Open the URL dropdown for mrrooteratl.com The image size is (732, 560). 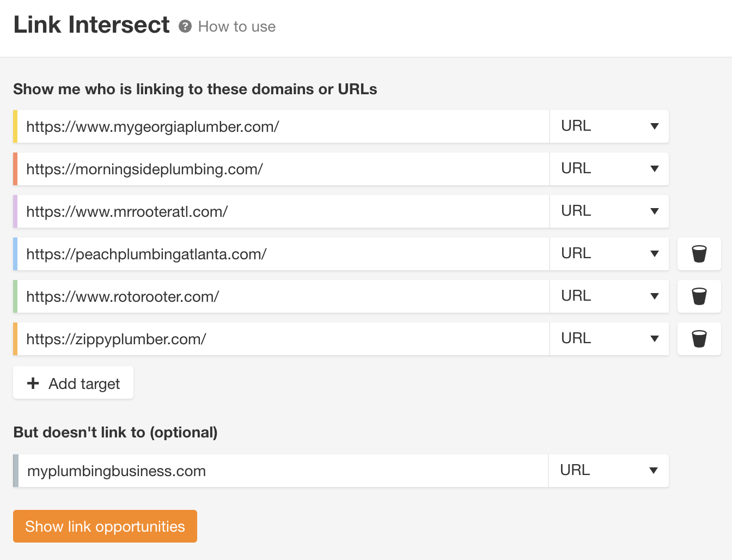pyautogui.click(x=609, y=211)
